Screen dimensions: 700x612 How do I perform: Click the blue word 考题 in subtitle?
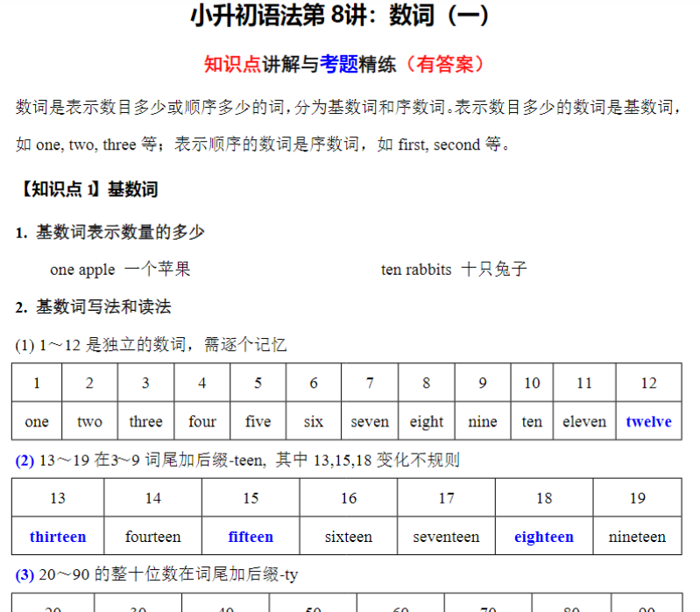point(338,64)
